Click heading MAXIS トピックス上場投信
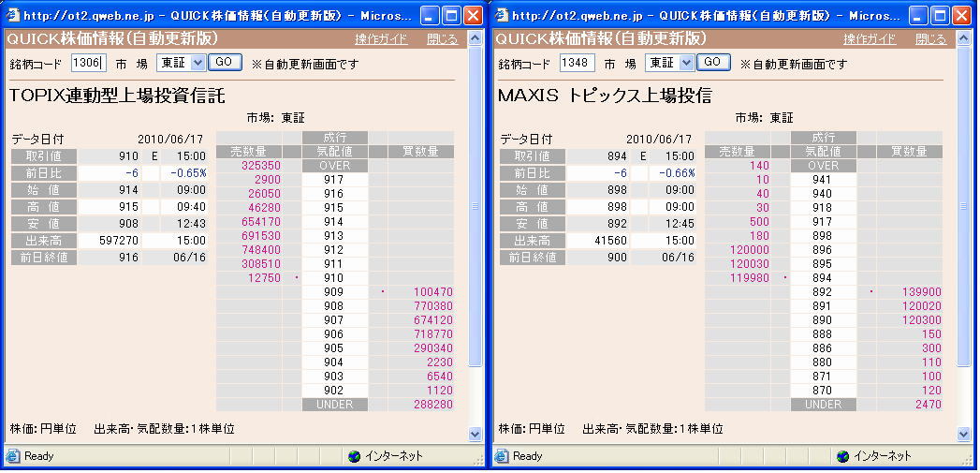The height and width of the screenshot is (473, 980). click(605, 96)
